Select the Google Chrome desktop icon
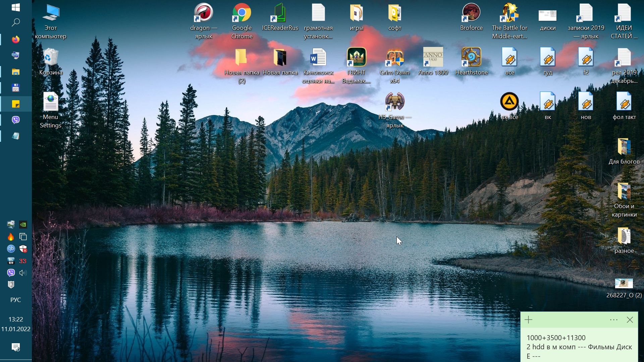 (x=242, y=13)
